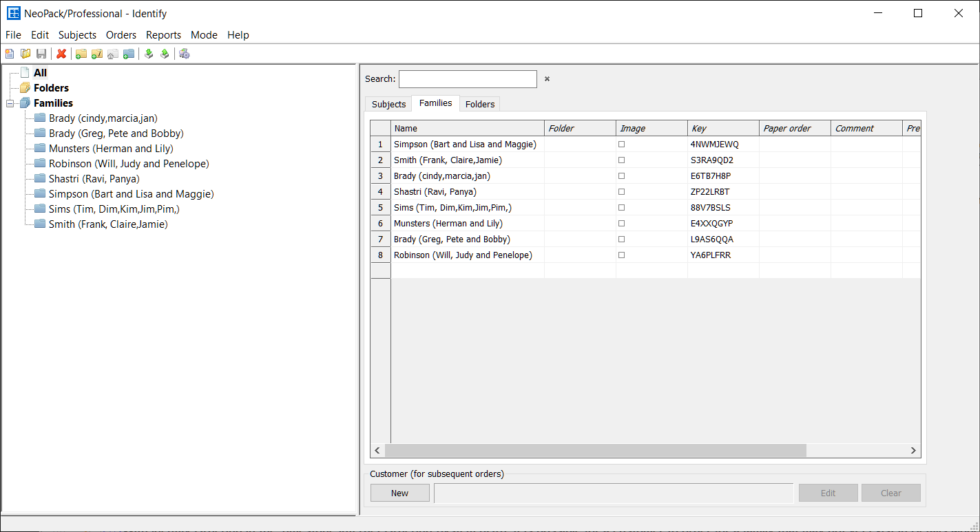Click the horizontal scrollbar thumb in table

pos(595,451)
